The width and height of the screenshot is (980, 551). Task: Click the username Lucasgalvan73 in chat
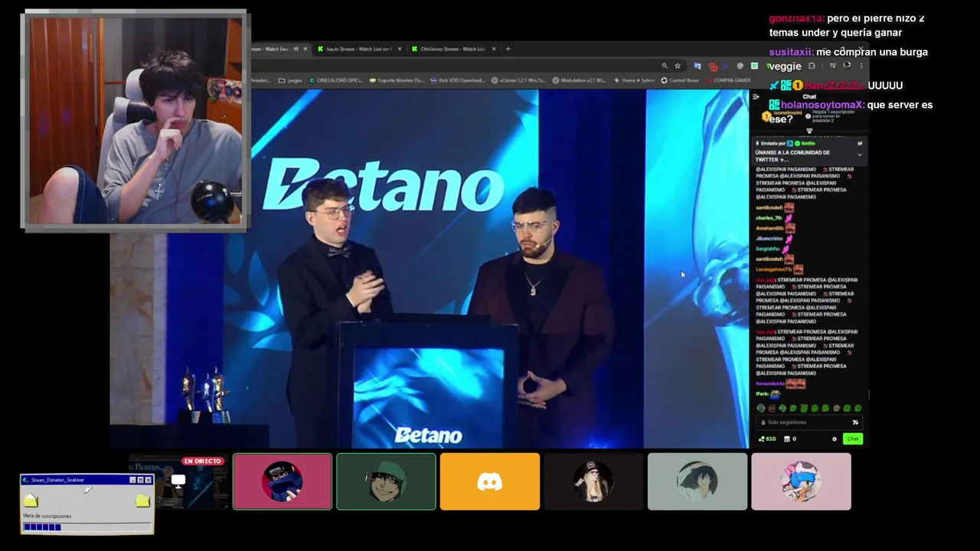point(774,269)
